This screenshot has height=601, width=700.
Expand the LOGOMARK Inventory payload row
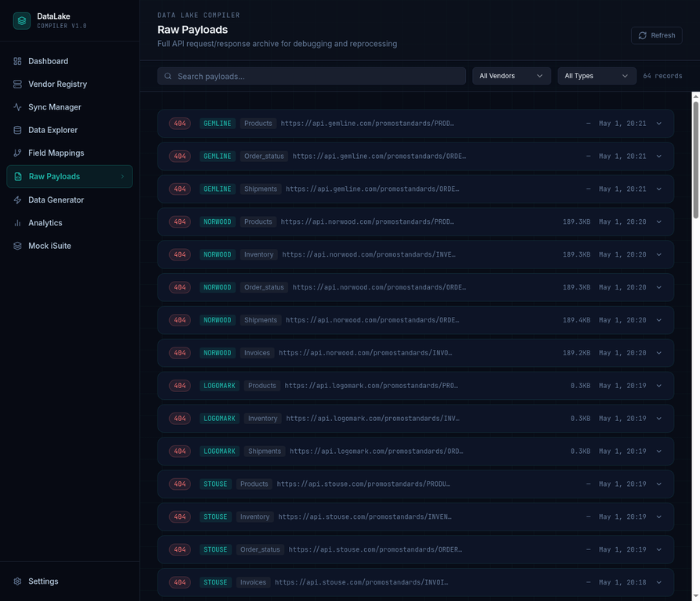[x=416, y=419]
